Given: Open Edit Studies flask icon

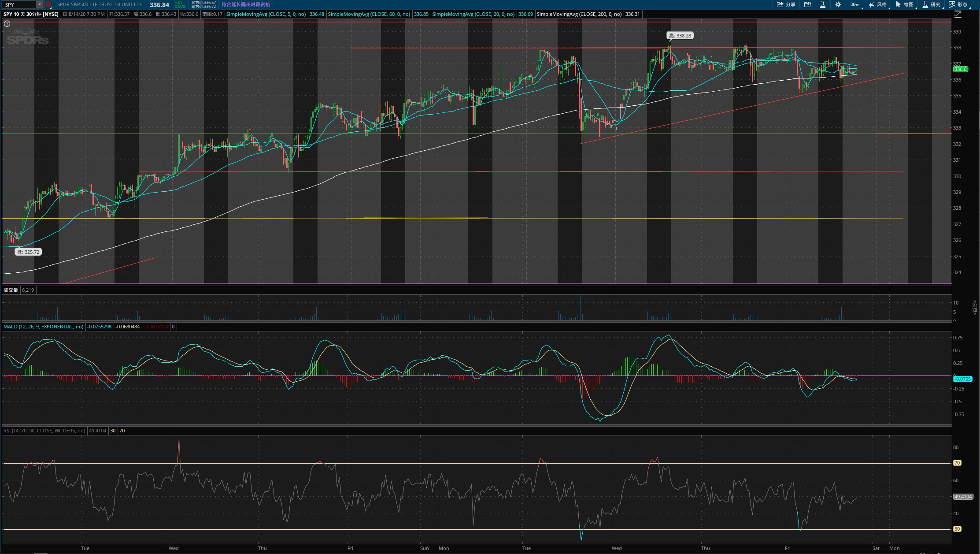Looking at the screenshot, I should [822, 4].
